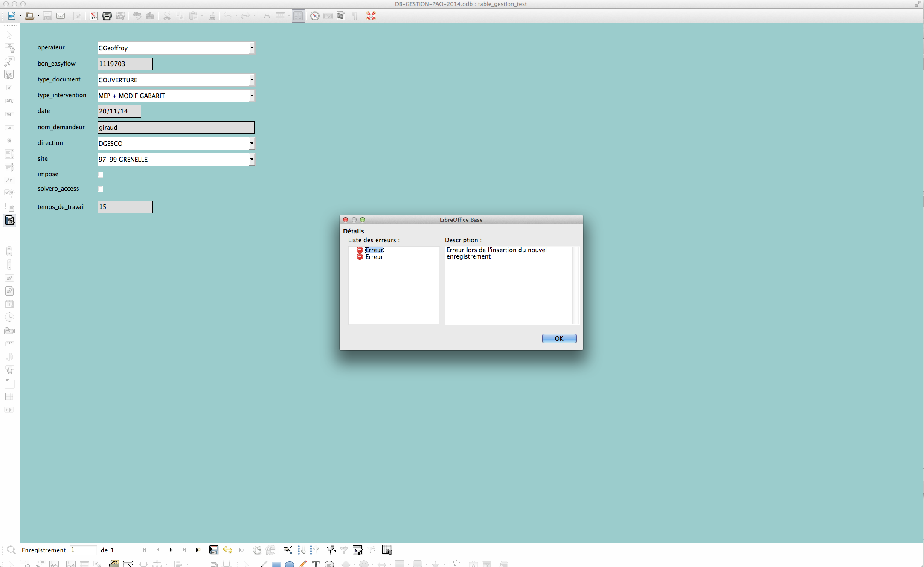Click the error description text
The image size is (924, 567).
tap(497, 253)
